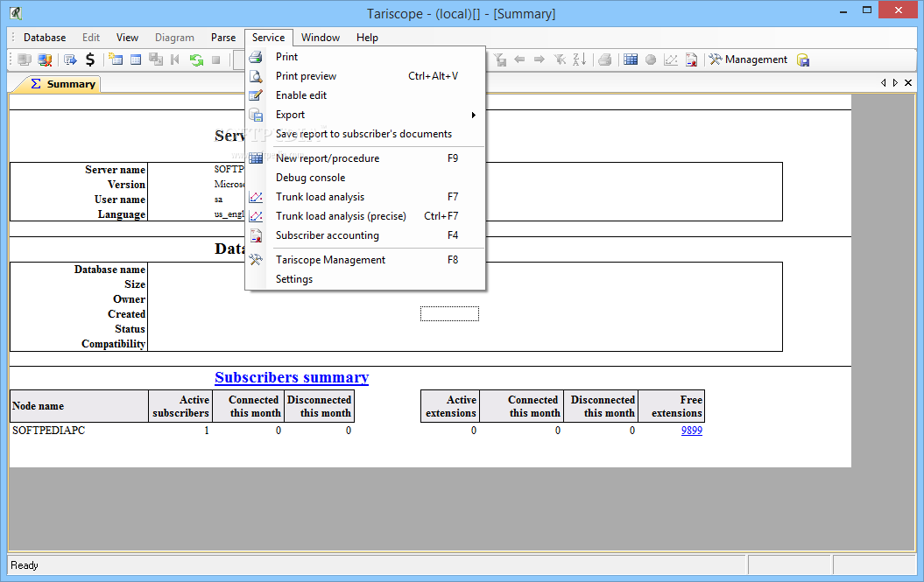Close the Summary document tab with X
This screenshot has height=582, width=924.
[908, 83]
